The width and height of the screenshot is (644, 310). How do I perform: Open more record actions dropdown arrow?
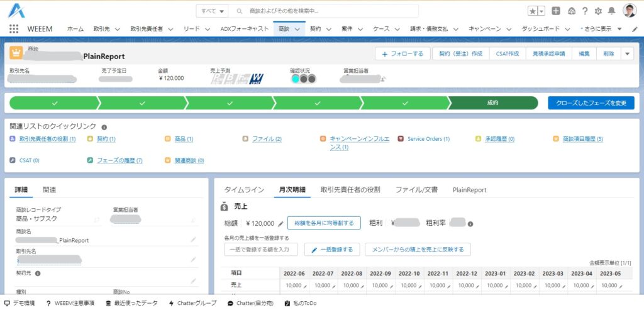pos(627,54)
